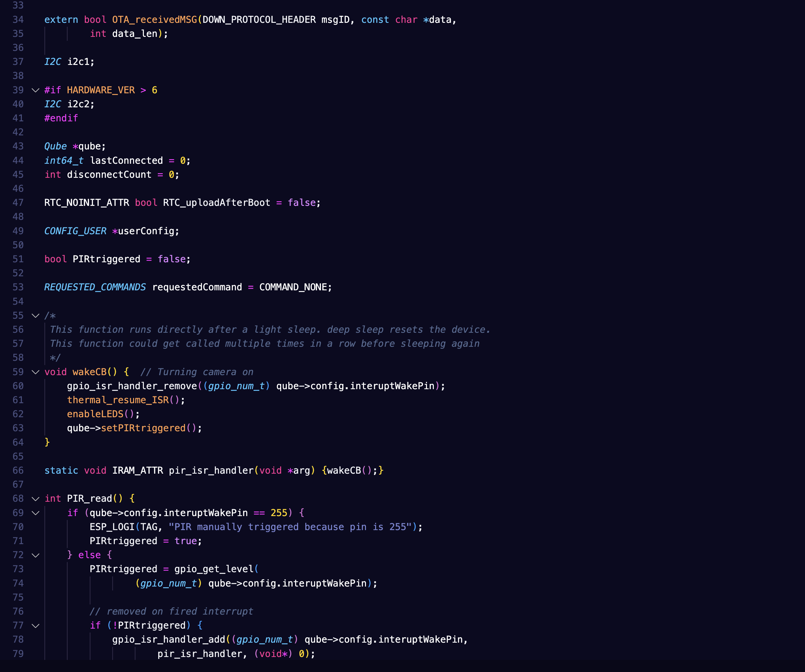The image size is (805, 672).
Task: Collapse the if statement at line 69
Action: [35, 513]
